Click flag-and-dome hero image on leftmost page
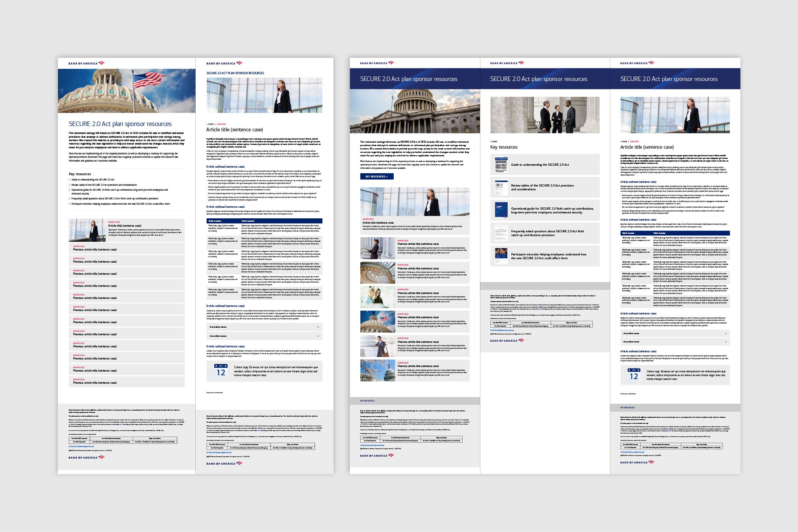The height and width of the screenshot is (532, 798). [126, 91]
